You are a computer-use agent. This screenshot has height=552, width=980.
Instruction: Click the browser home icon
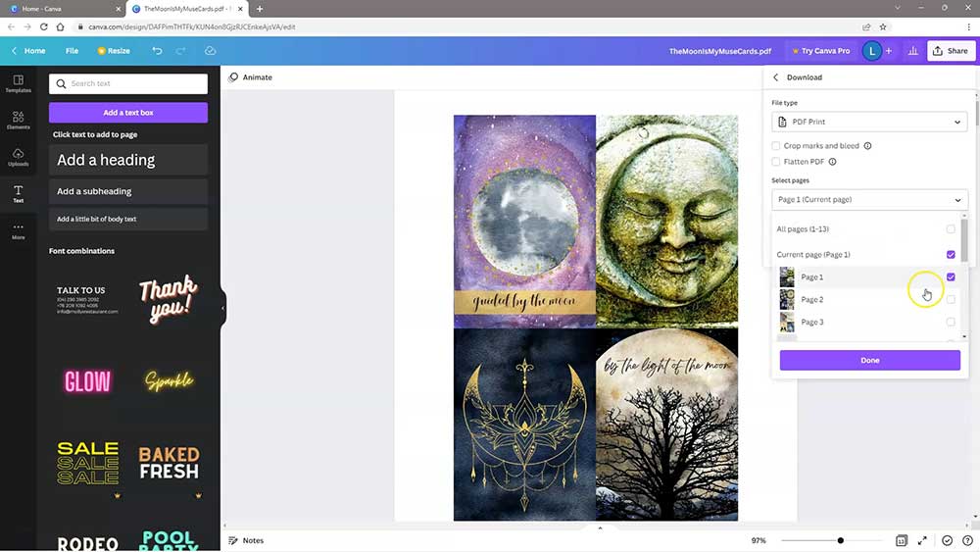coord(61,26)
